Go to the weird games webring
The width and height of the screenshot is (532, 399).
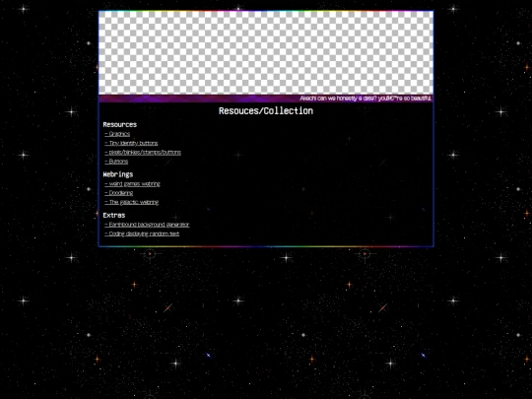132,184
